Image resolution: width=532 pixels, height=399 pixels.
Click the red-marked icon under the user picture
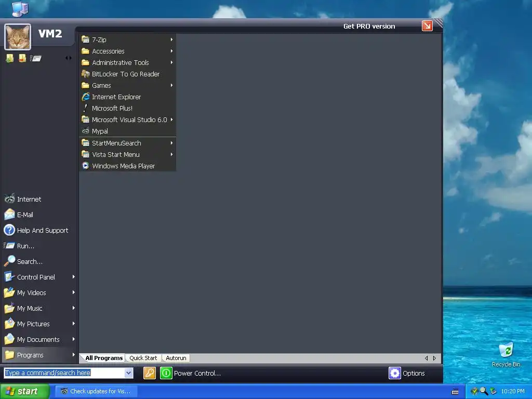coord(22,58)
